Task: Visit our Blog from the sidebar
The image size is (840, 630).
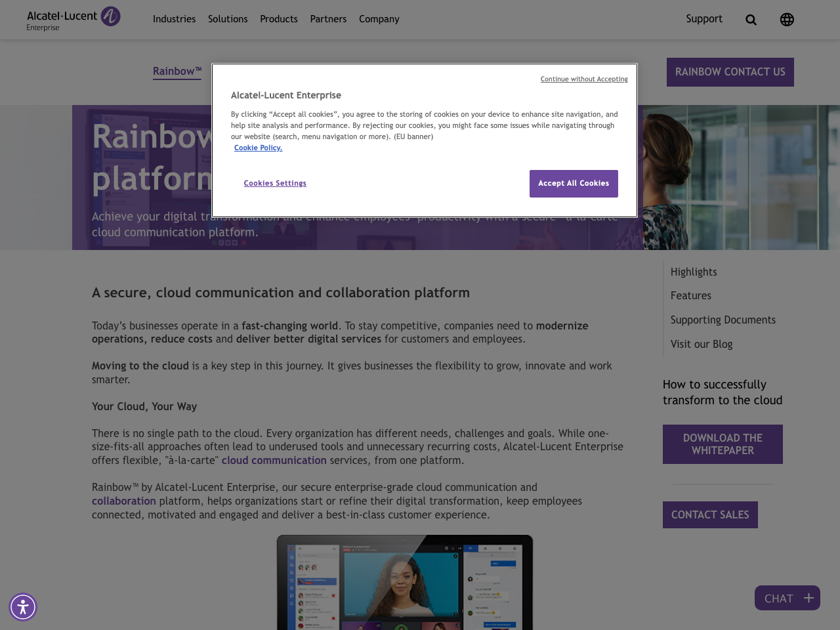Action: (701, 343)
